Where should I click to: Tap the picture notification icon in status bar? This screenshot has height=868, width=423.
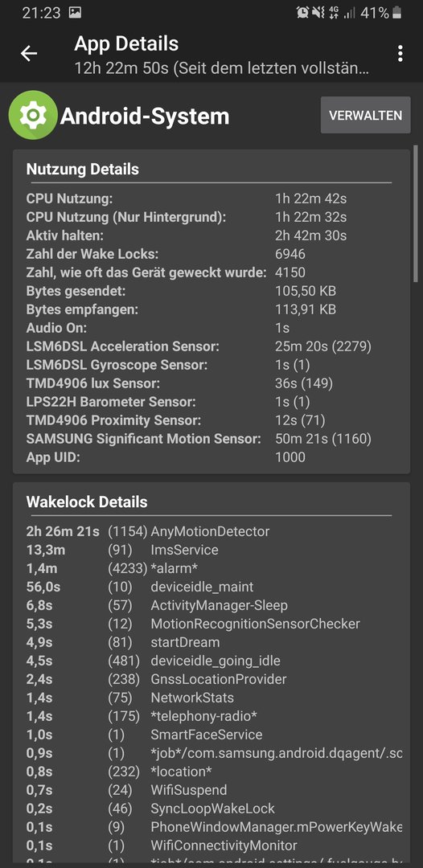coord(76,13)
